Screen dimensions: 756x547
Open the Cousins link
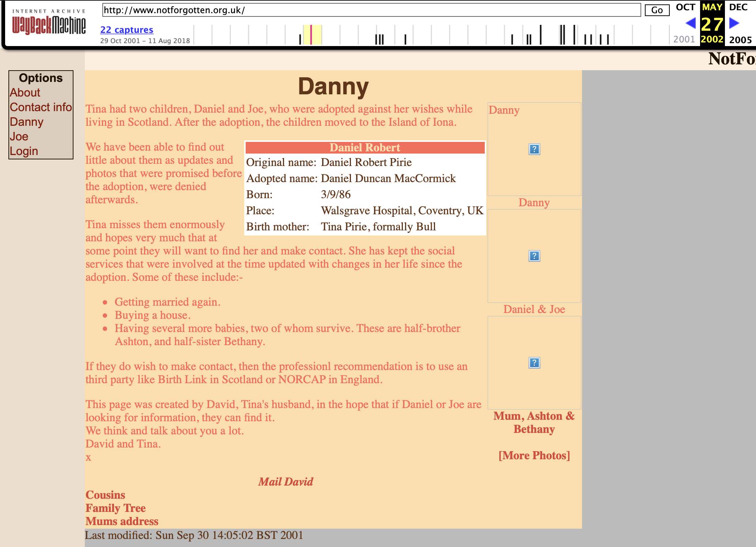click(105, 495)
